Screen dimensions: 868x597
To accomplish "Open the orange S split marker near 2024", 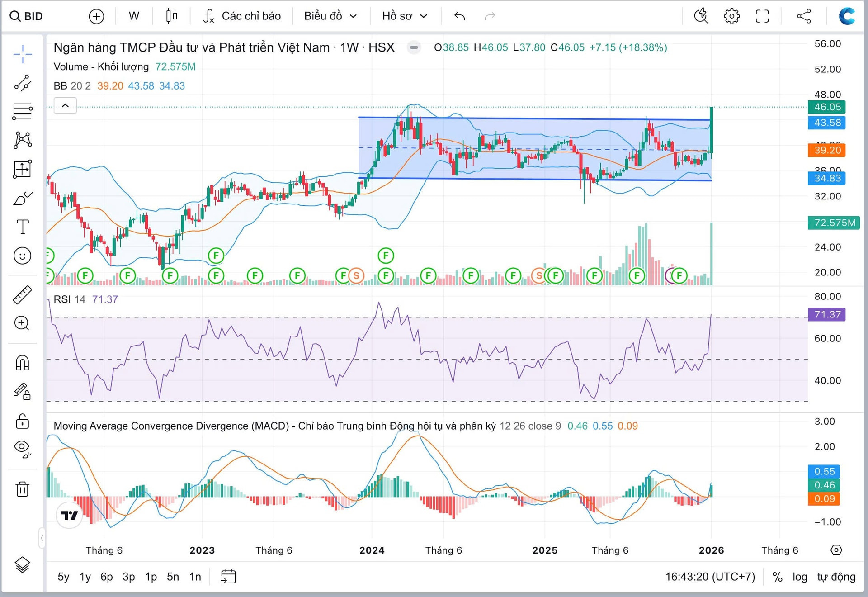I will [x=356, y=275].
